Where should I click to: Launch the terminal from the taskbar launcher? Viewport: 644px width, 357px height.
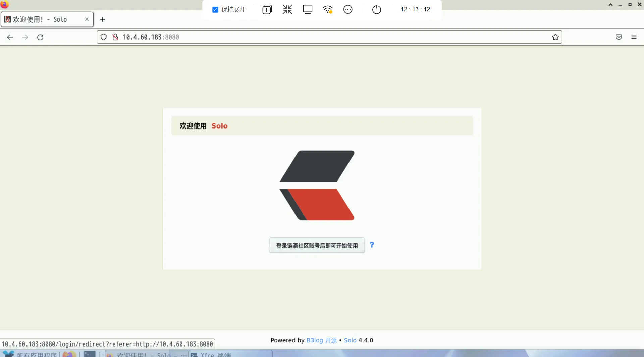[x=90, y=354]
